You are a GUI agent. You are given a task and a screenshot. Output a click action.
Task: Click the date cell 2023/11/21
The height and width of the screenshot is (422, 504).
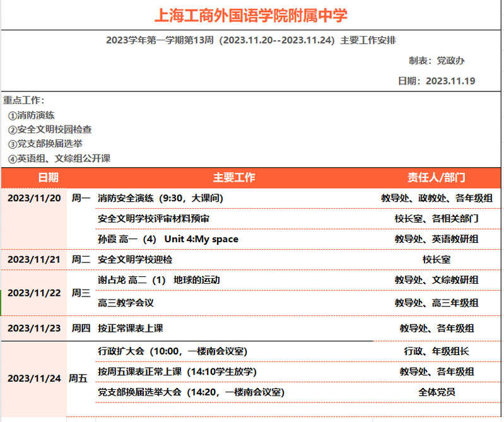[x=34, y=259]
